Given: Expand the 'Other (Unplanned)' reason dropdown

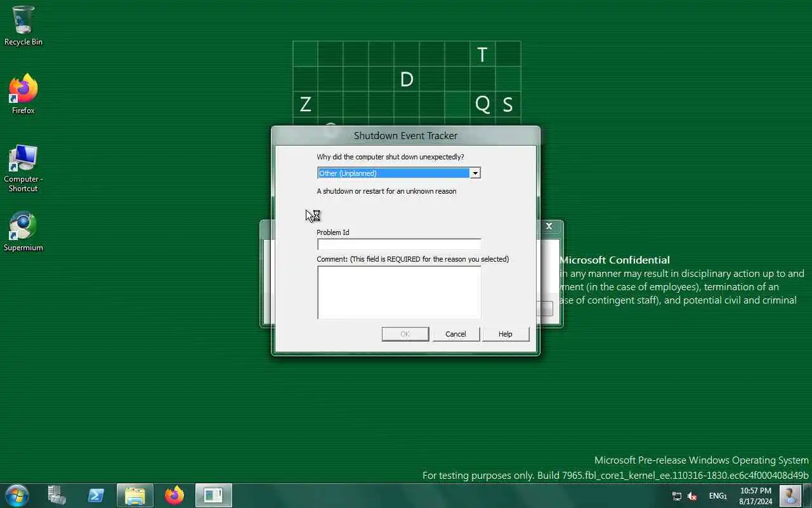Looking at the screenshot, I should pos(475,173).
